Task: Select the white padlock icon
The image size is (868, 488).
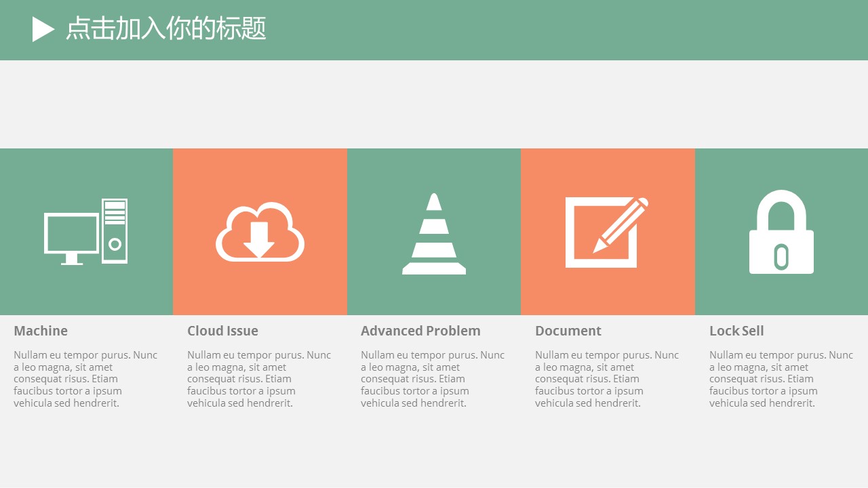Action: pos(781,232)
